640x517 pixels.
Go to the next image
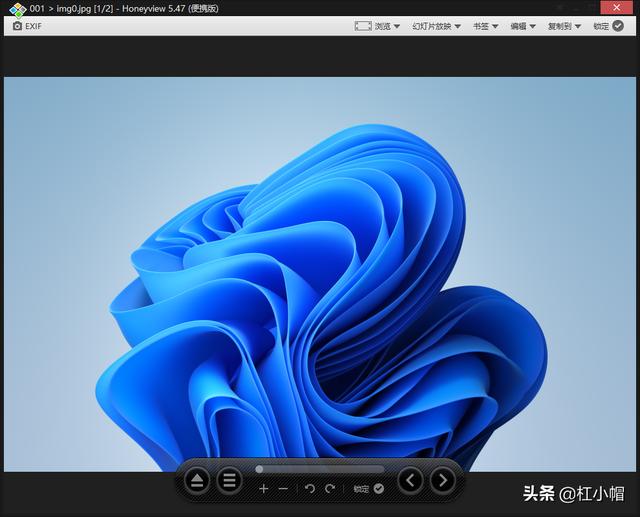443,480
